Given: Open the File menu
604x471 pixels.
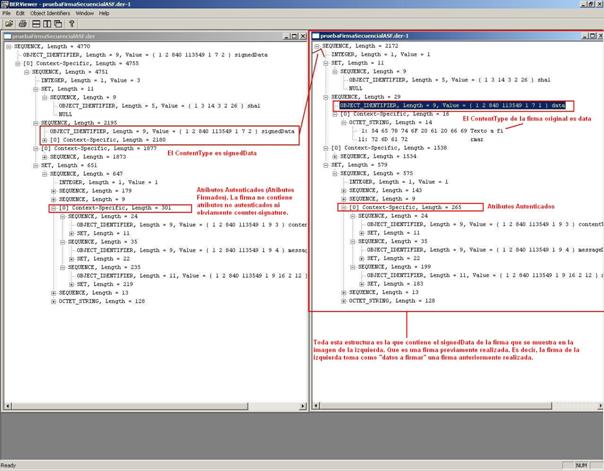Looking at the screenshot, I should [6, 13].
